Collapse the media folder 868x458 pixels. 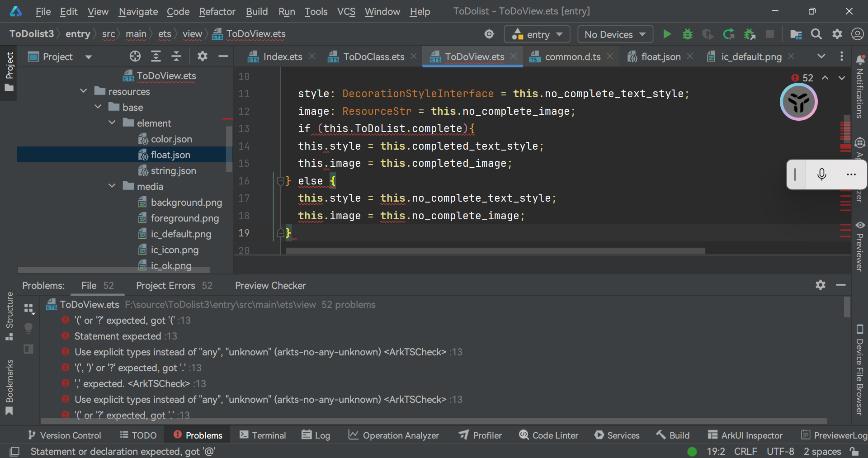point(112,186)
